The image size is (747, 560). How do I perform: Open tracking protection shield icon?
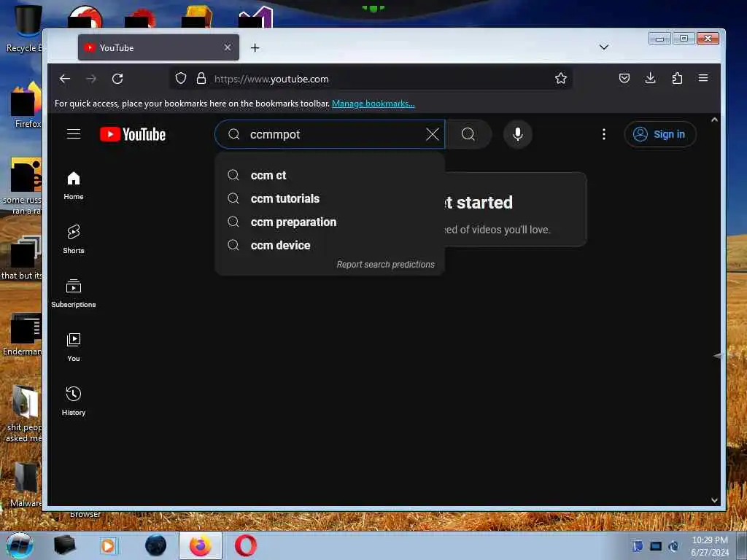coord(181,78)
